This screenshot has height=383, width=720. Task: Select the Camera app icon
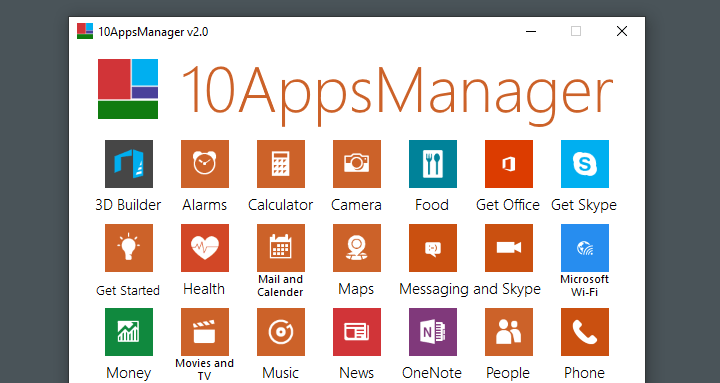[357, 164]
